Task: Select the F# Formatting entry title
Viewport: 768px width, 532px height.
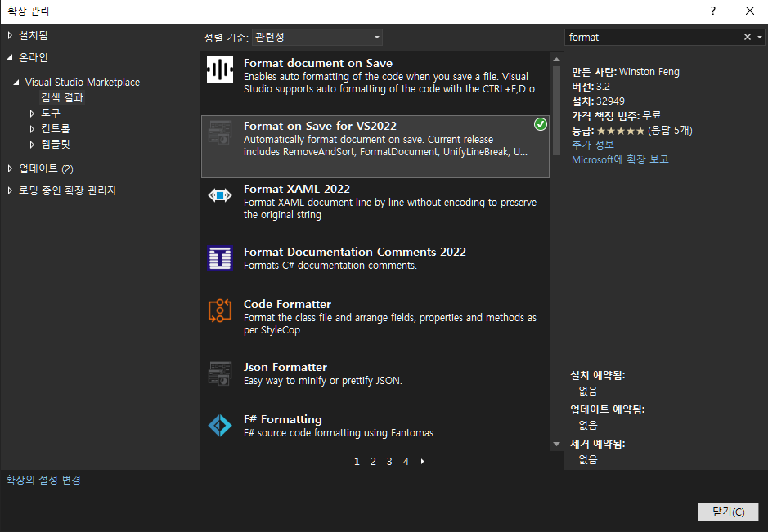Action: pos(283,419)
